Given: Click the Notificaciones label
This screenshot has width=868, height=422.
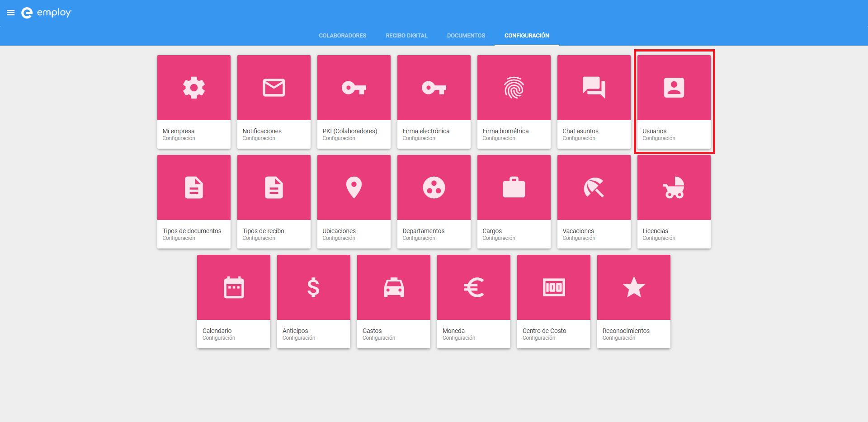Looking at the screenshot, I should 262,131.
